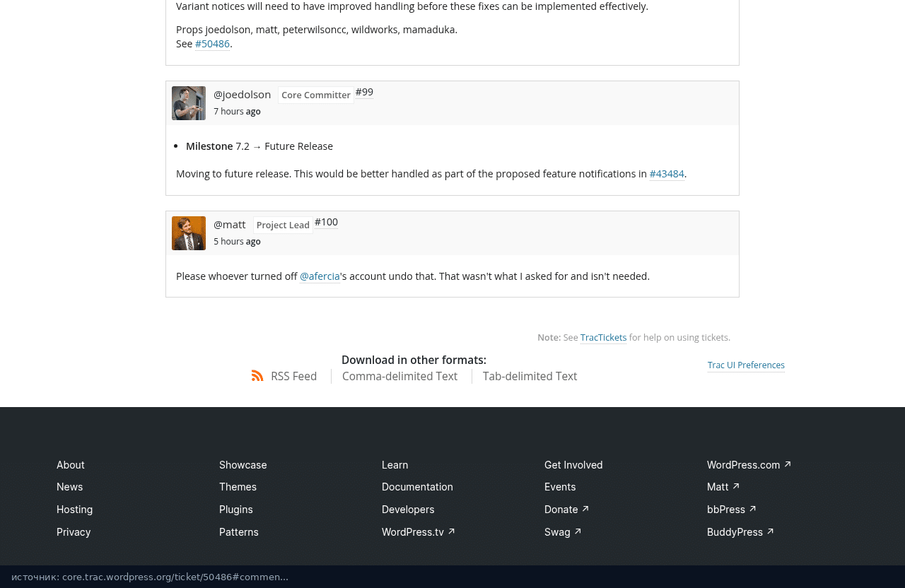Open TracTickets help link
This screenshot has width=905, height=588.
[603, 338]
